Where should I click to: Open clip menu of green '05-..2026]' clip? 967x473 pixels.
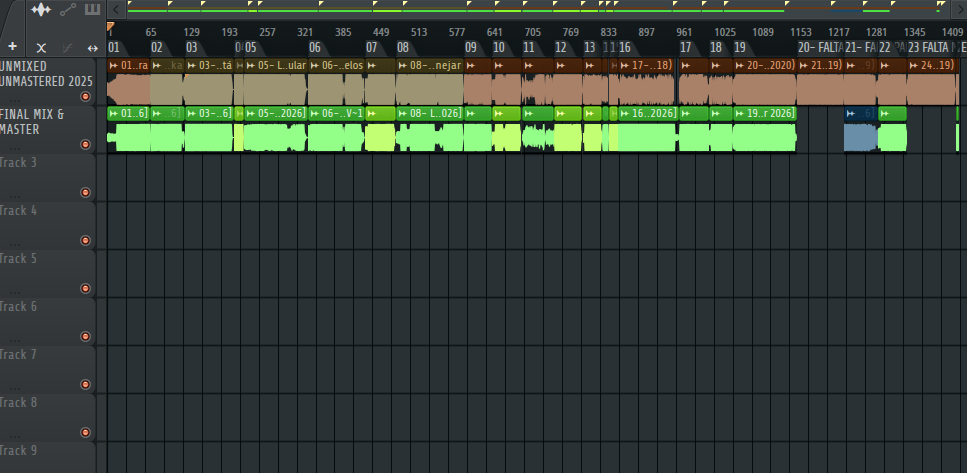tap(250, 113)
